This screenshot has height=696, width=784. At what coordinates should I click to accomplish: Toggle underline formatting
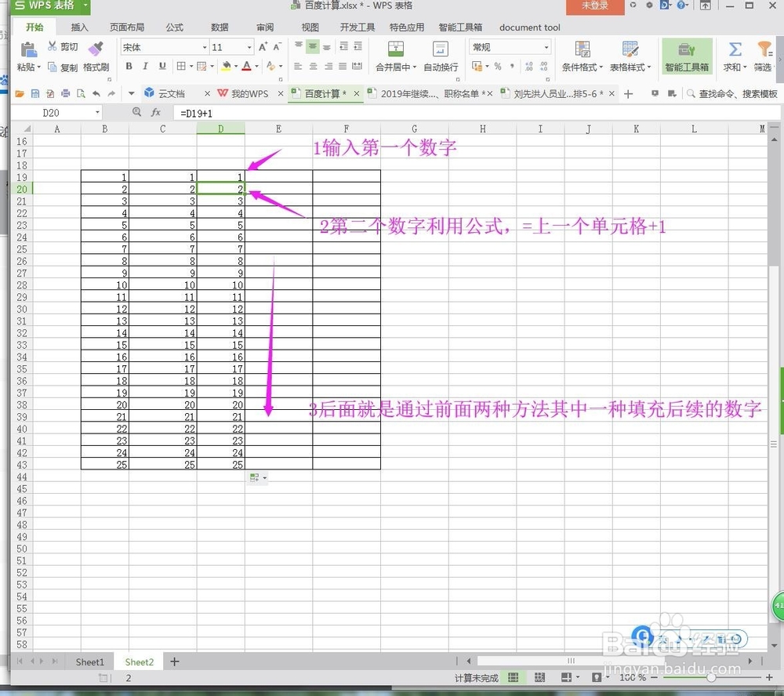162,67
